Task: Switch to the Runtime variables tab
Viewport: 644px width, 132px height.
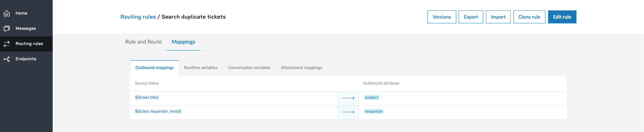Action: (x=201, y=68)
